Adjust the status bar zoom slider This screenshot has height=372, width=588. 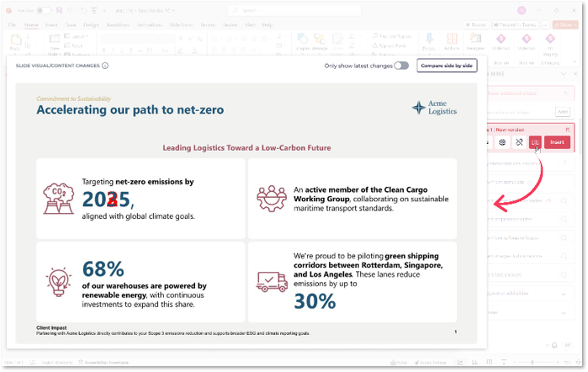[x=536, y=362]
